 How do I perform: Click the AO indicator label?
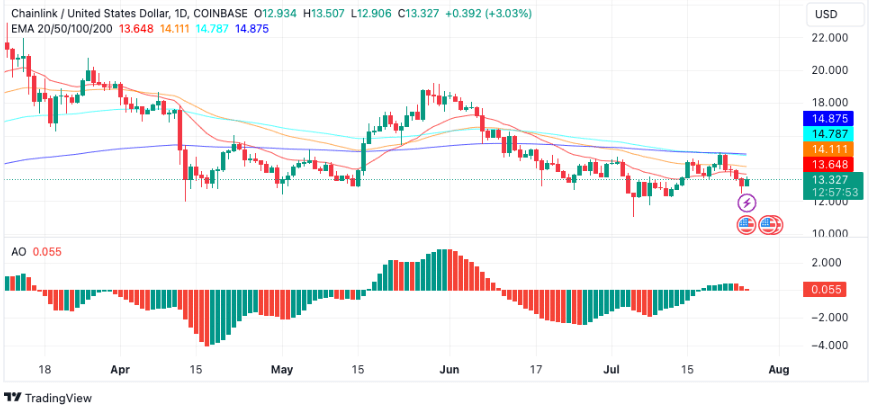coord(18,252)
